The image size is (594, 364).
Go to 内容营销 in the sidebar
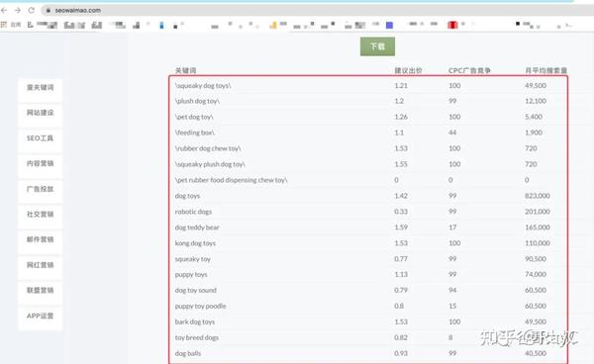(x=41, y=163)
